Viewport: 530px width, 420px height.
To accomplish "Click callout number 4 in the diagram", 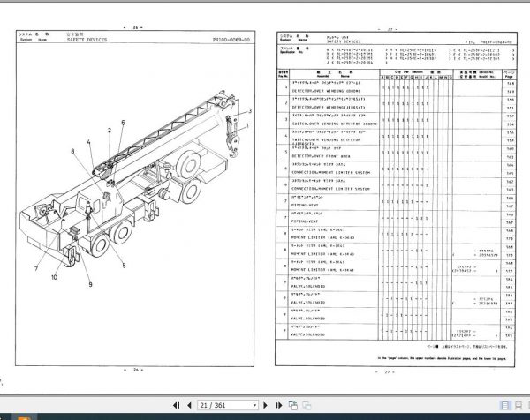I will [x=88, y=142].
